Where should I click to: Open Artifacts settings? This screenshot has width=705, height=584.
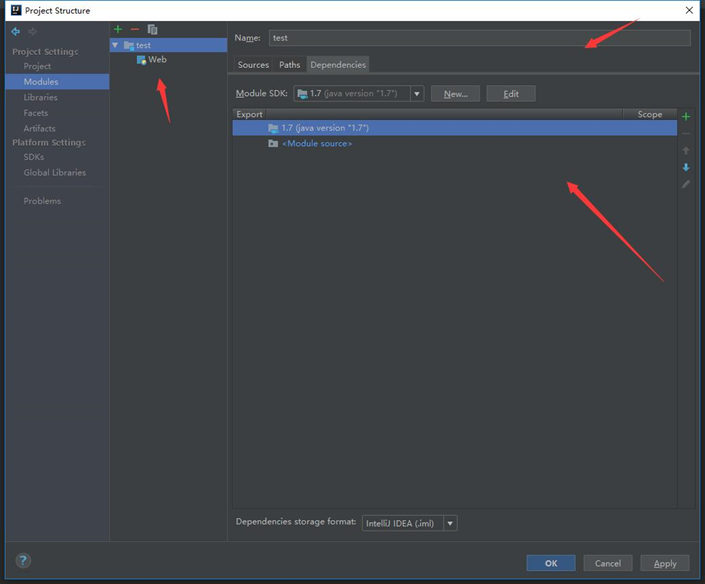point(40,128)
